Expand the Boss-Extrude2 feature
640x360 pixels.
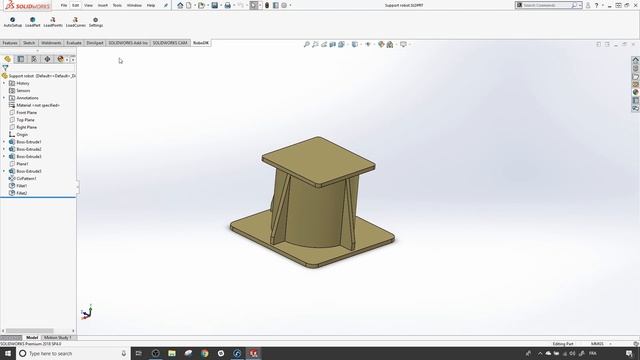click(x=4, y=149)
